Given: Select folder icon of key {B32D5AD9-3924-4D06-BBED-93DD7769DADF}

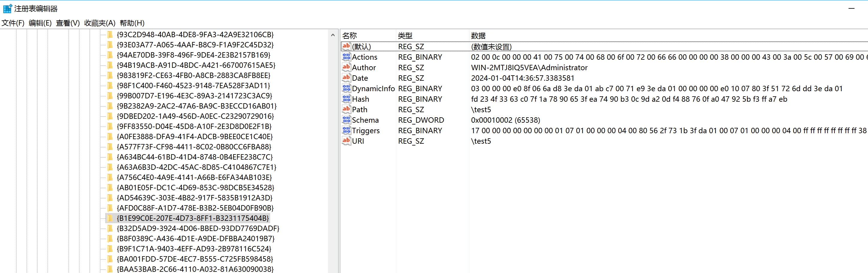Looking at the screenshot, I should (x=110, y=229).
